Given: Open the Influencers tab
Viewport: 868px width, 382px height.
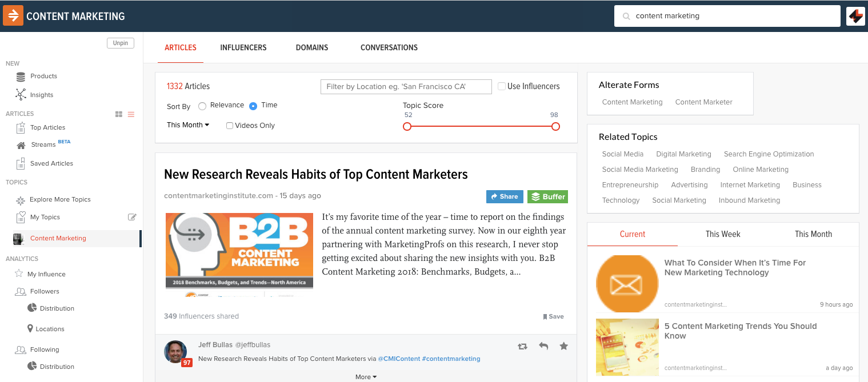Looking at the screenshot, I should 243,47.
